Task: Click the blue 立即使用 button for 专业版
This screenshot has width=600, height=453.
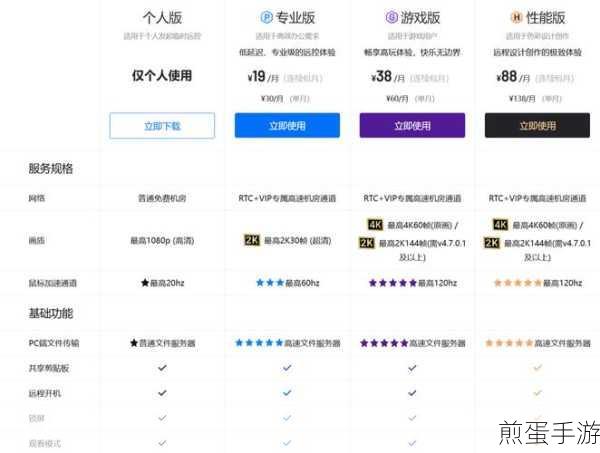Action: pyautogui.click(x=287, y=125)
